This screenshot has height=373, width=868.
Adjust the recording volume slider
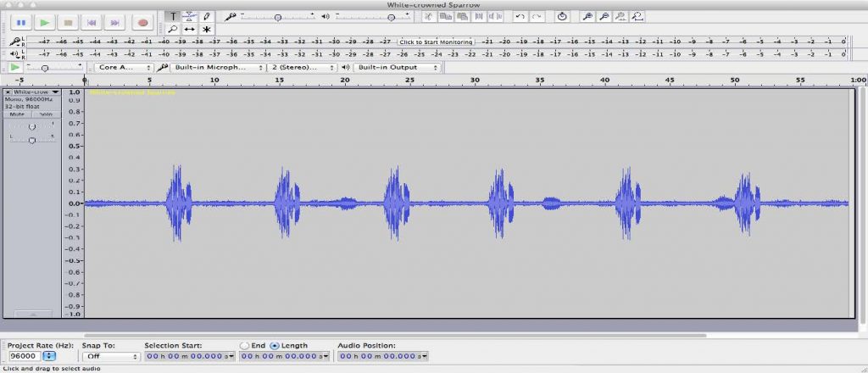277,17
